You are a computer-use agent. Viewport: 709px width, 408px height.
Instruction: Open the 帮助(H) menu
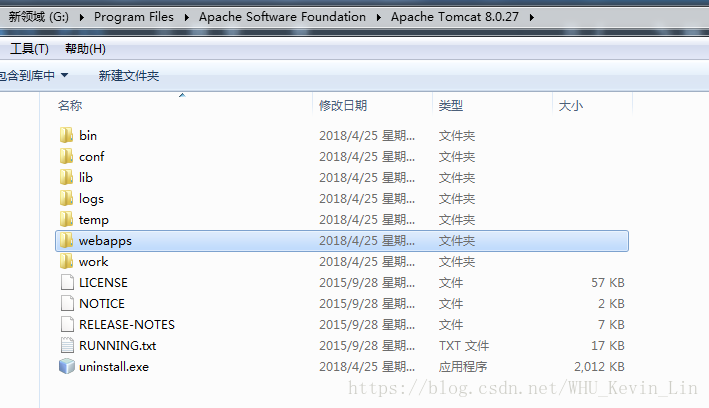(85, 49)
